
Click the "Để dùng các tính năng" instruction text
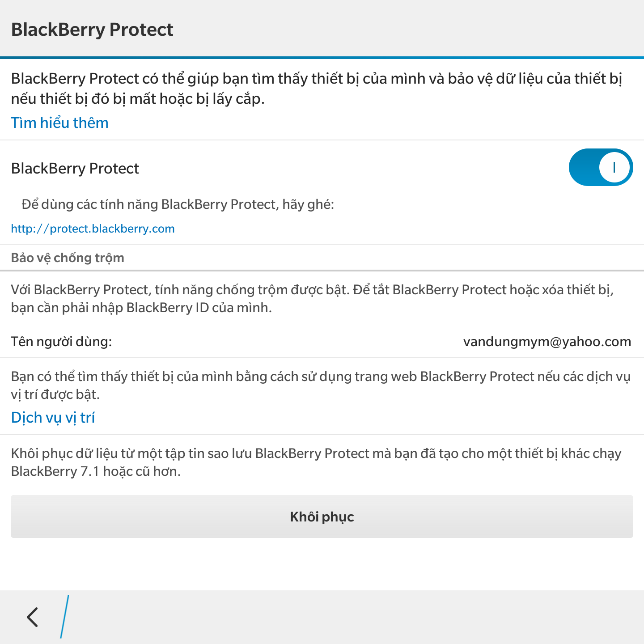pos(178,204)
